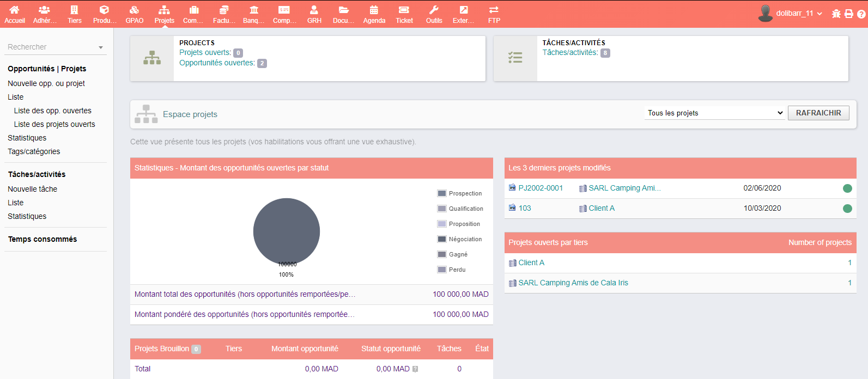Open the GPAO module icon
Image resolution: width=868 pixels, height=379 pixels.
tap(135, 10)
